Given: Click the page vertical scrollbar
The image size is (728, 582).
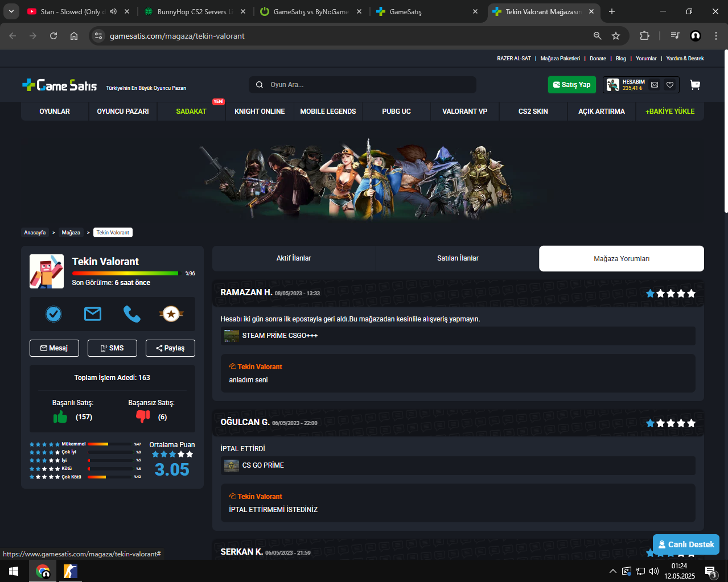Looking at the screenshot, I should click(726, 131).
